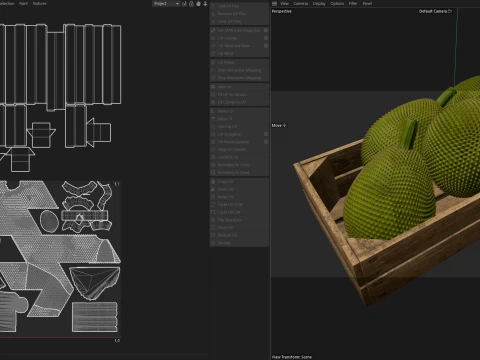Apply Mirror U to the UVs
The height and width of the screenshot is (360, 480).
click(x=239, y=111)
